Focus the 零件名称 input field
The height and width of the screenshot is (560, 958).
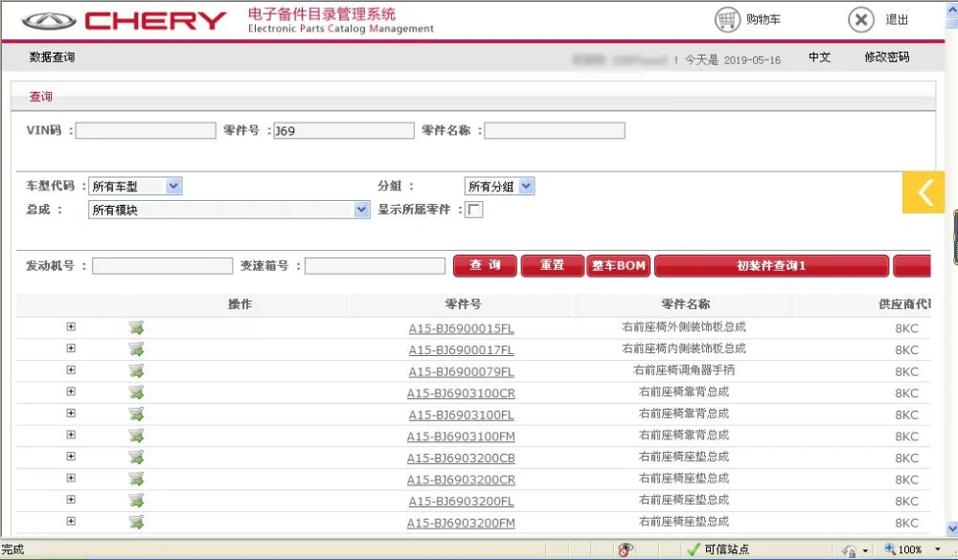click(x=555, y=131)
